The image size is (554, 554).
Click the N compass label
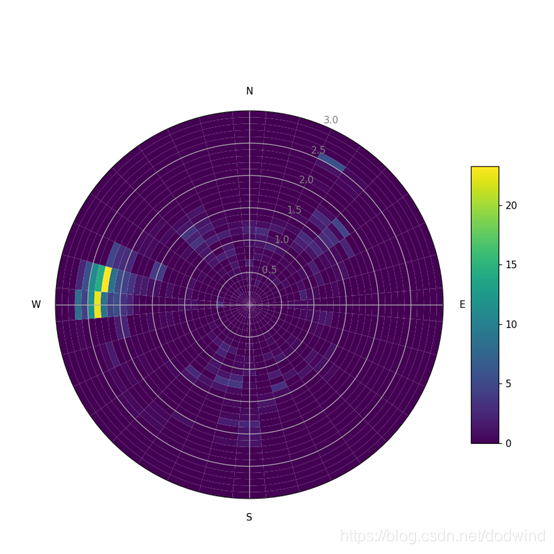tap(249, 91)
